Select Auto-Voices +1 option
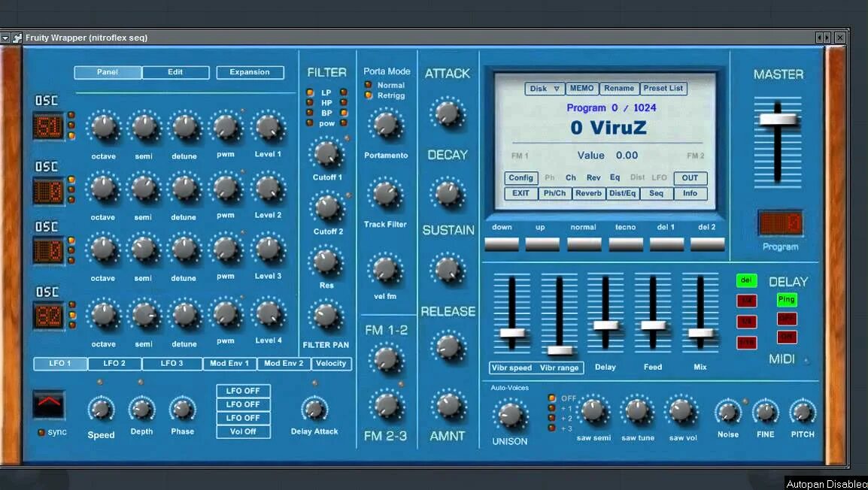868x490 pixels. tap(551, 408)
